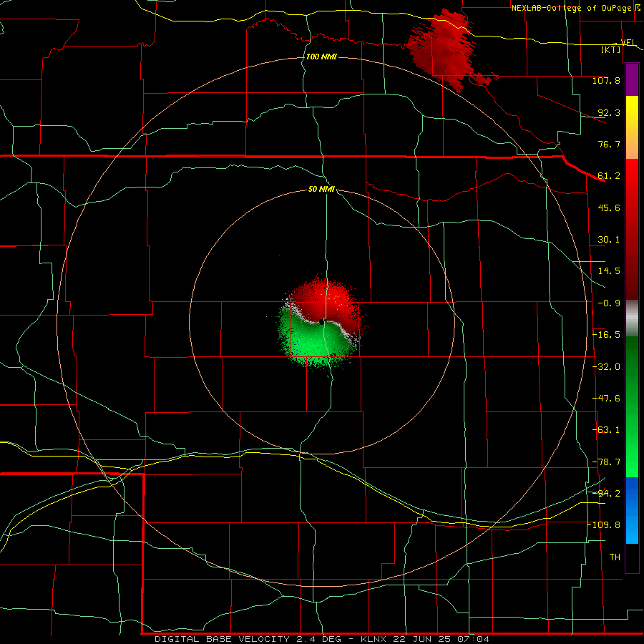Click the TH legend label

[615, 557]
